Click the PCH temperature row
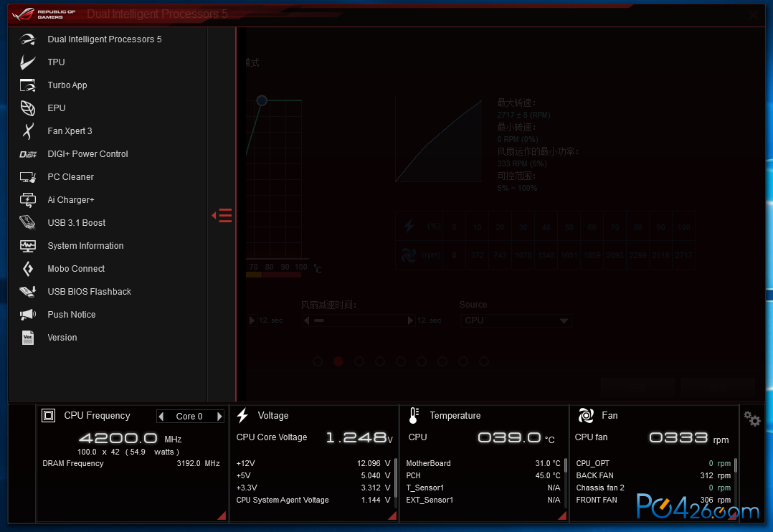 483,476
